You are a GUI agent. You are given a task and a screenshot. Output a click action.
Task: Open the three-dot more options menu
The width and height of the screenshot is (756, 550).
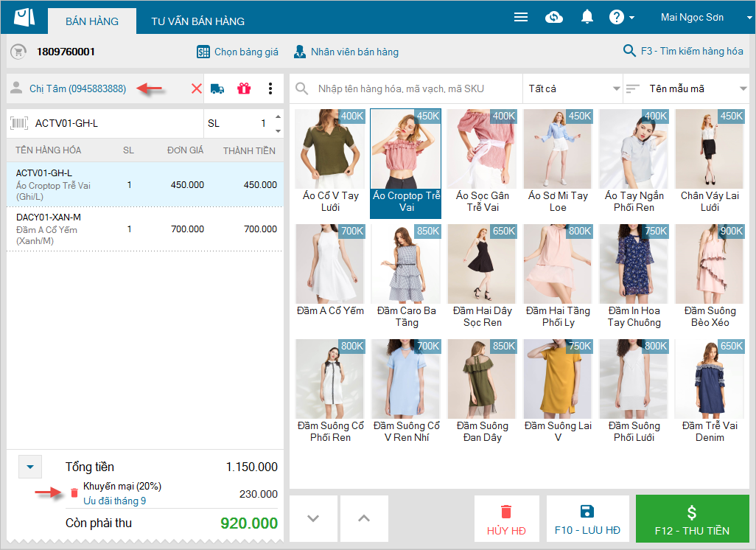point(270,88)
